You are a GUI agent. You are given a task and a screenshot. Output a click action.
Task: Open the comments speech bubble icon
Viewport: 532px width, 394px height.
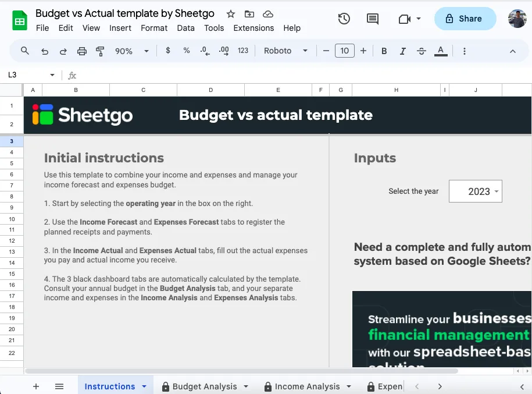[373, 19]
